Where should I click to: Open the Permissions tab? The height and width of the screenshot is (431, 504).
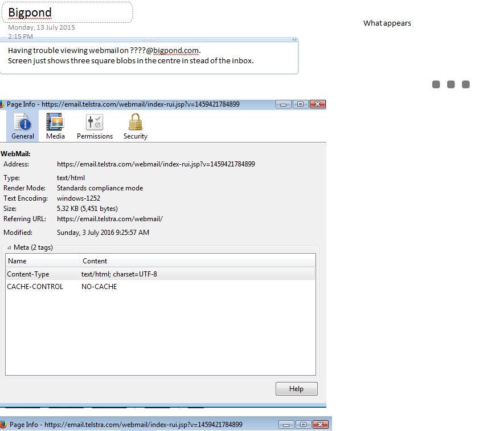[95, 126]
